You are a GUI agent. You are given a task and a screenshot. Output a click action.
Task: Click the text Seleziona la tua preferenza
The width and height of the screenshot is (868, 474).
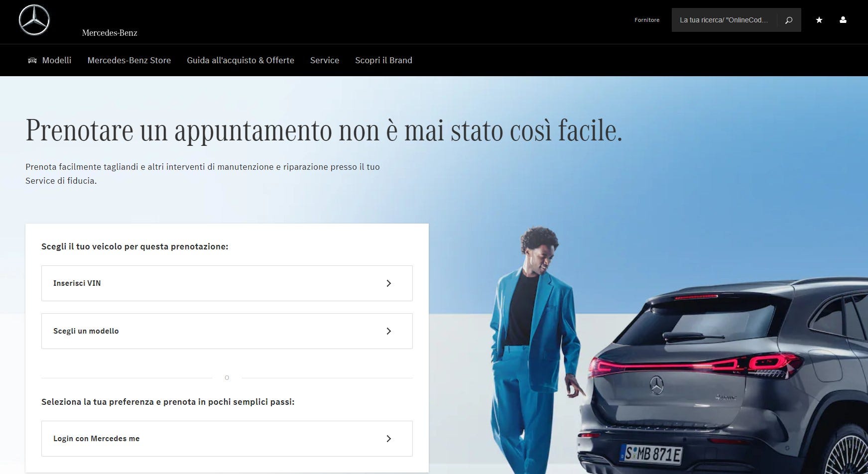[x=168, y=402]
